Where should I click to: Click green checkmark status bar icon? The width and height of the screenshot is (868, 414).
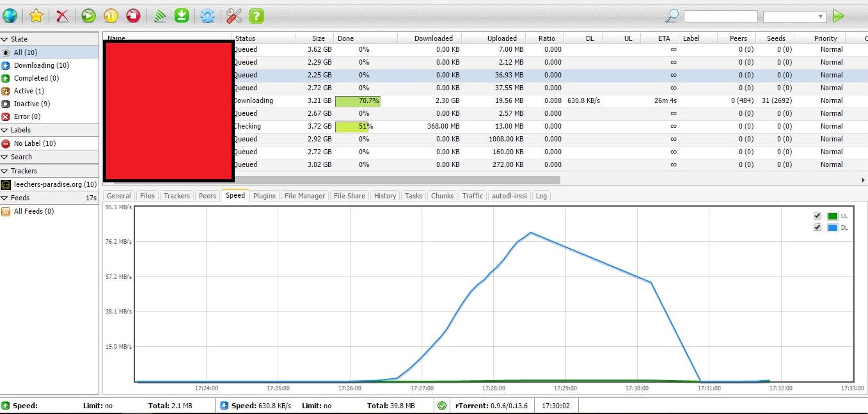point(442,406)
